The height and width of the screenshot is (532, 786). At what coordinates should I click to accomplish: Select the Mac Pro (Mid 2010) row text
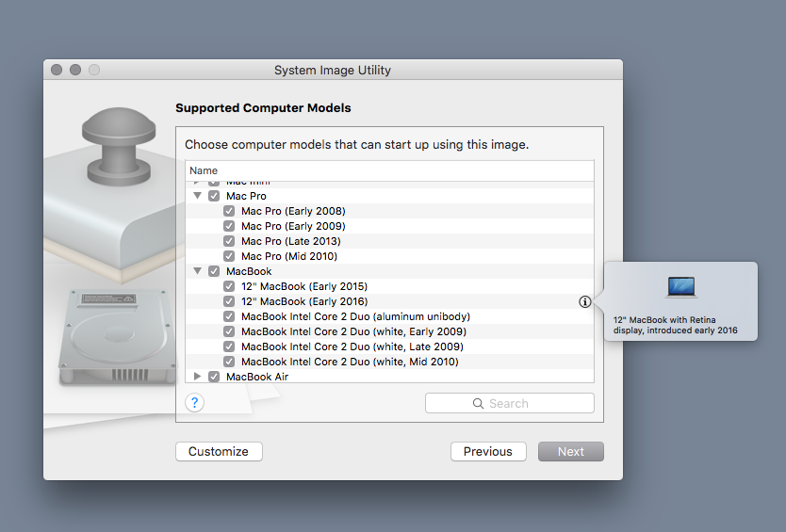tap(289, 256)
